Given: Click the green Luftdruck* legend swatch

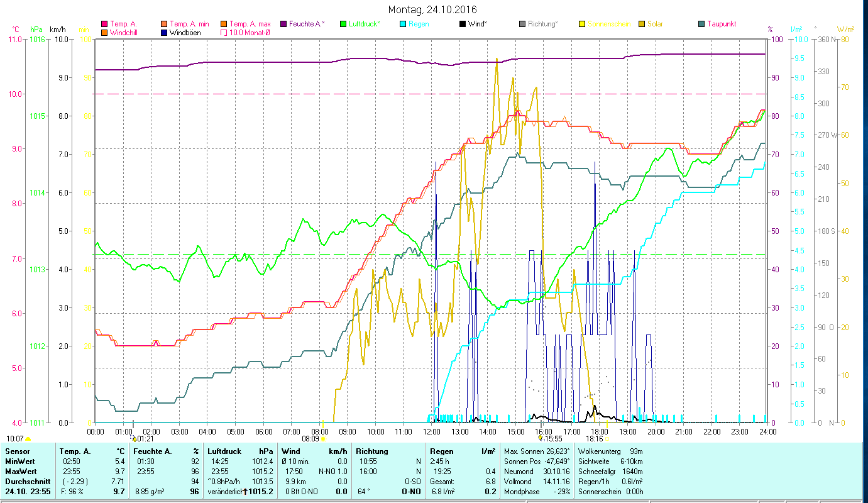Looking at the screenshot, I should pos(343,24).
